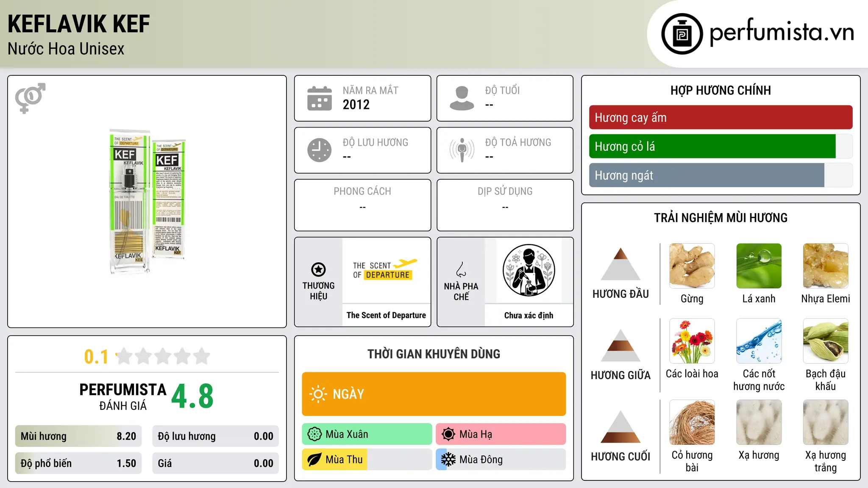Select the Gừng note image
Screen dimensions: 868x488
pos(692,266)
